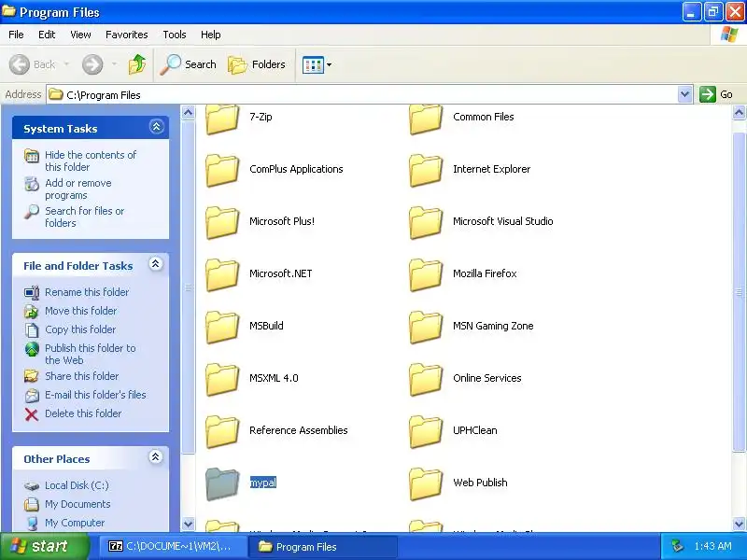Toggle the Folders pane button
Screen dimensions: 747x560
coord(257,64)
